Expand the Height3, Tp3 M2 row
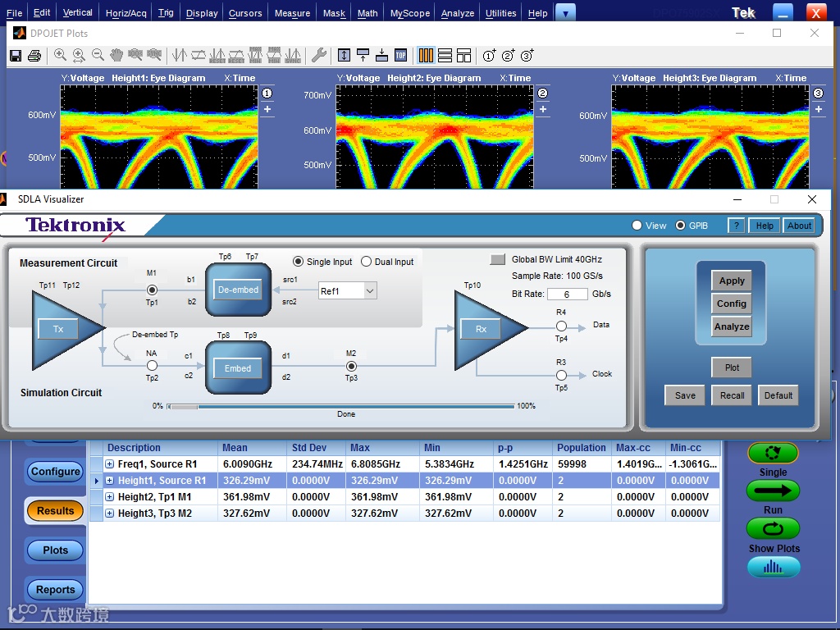The width and height of the screenshot is (840, 630). click(109, 514)
